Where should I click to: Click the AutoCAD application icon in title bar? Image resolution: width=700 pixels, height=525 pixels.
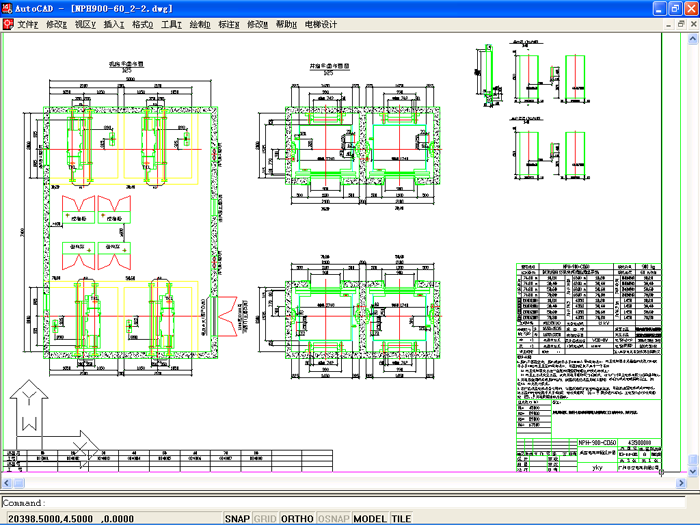pyautogui.click(x=7, y=7)
